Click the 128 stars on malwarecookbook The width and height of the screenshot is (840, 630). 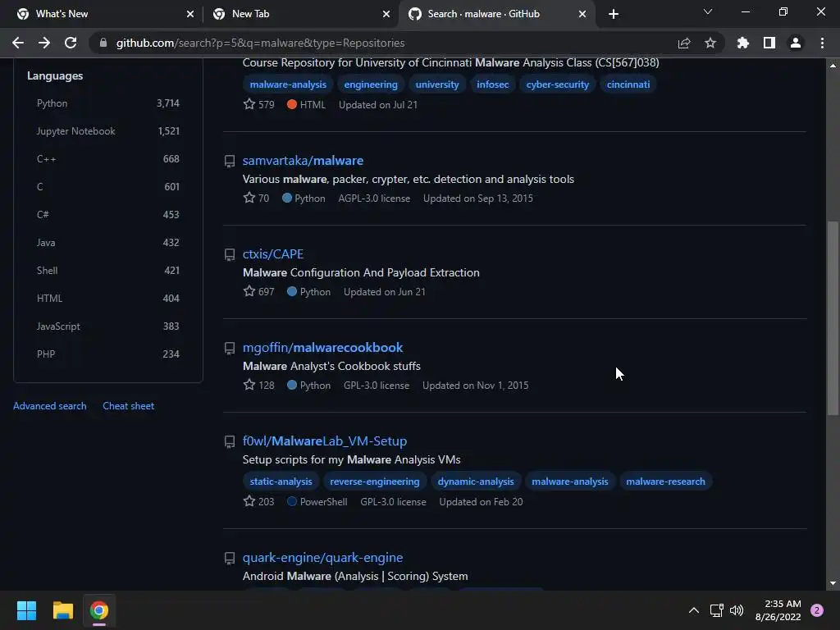pyautogui.click(x=258, y=386)
